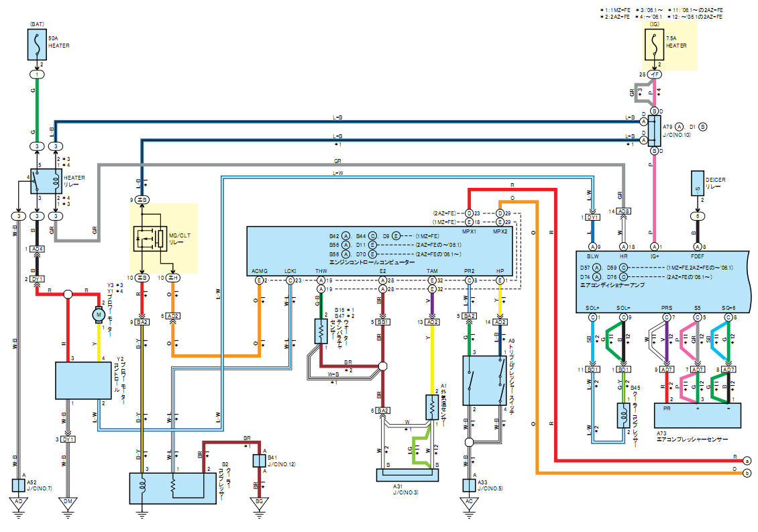The height and width of the screenshot is (532, 758).
Task: Click the A33 J/C (NO.5) connector box
Action: tap(469, 485)
